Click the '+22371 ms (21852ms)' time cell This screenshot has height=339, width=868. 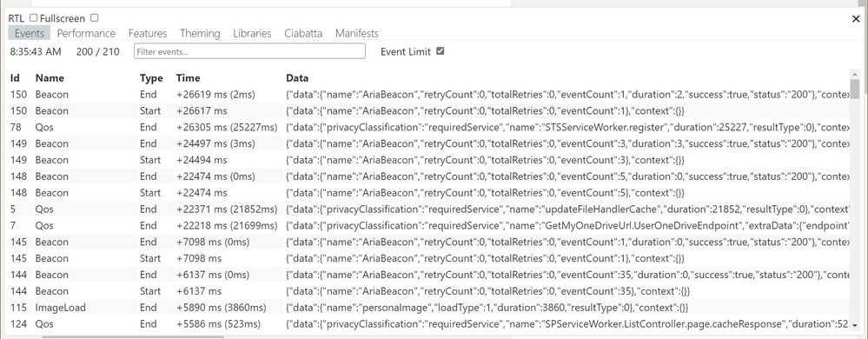(227, 209)
